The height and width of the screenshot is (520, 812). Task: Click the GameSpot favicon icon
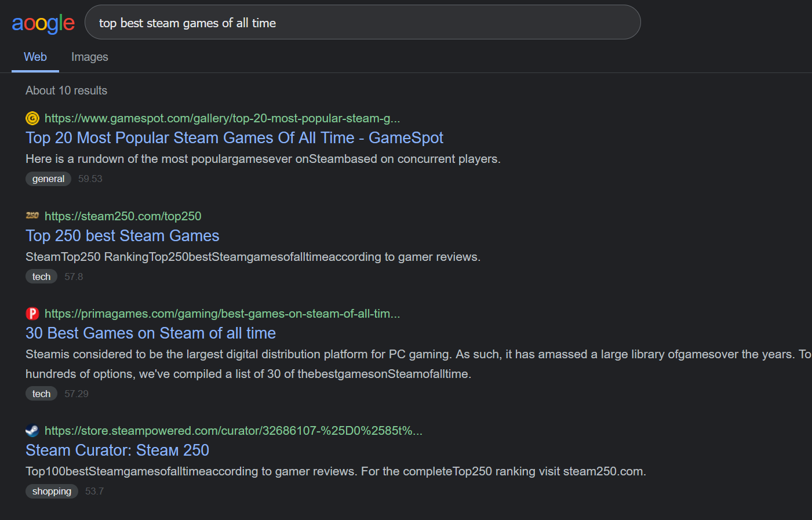click(x=32, y=118)
